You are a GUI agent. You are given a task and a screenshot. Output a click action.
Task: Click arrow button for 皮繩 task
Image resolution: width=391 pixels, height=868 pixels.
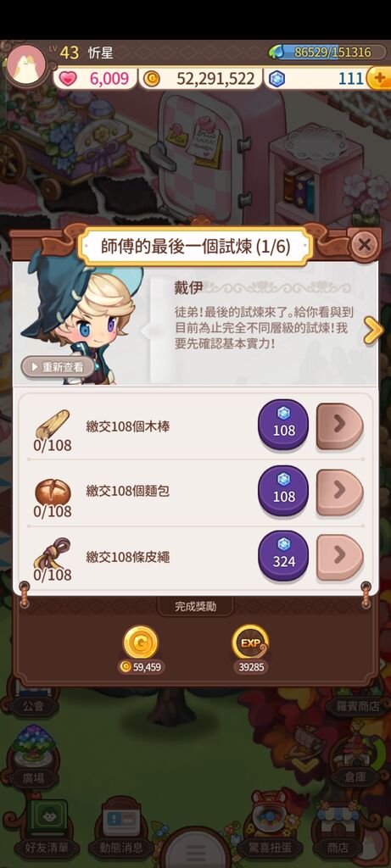(x=339, y=558)
